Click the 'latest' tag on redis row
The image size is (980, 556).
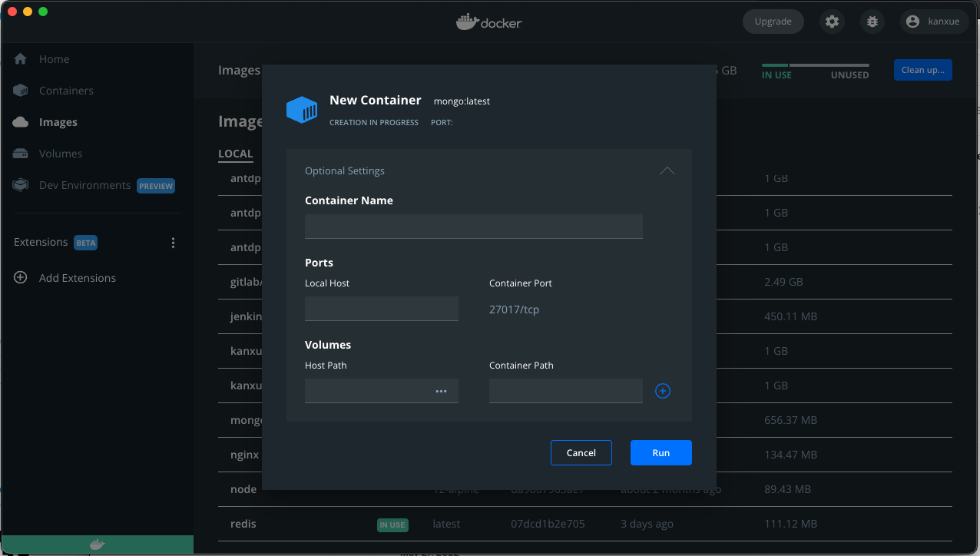[x=447, y=524]
